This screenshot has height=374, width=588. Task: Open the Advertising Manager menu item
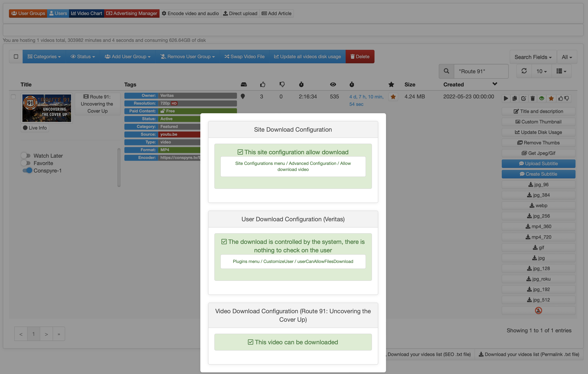(132, 14)
